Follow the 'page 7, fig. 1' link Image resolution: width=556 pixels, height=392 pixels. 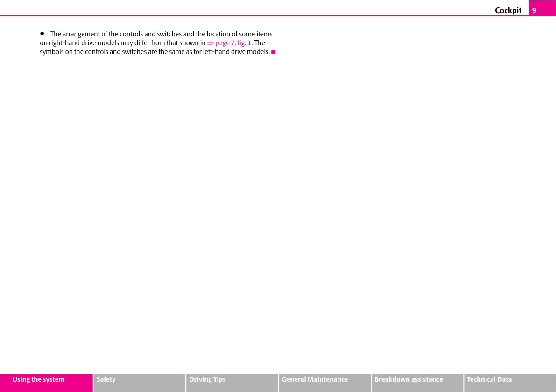(233, 43)
